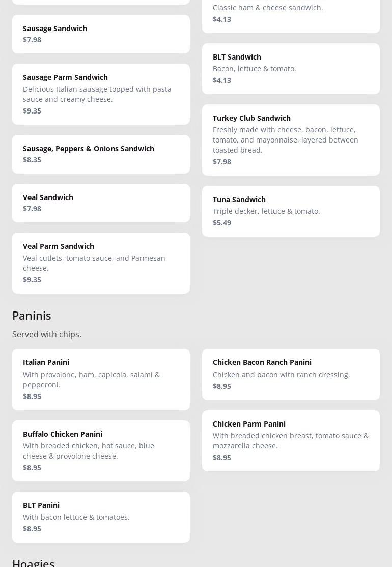Open the Sausage Parm Sandwich card
Screen dimensions: 392x567
coord(101,94)
